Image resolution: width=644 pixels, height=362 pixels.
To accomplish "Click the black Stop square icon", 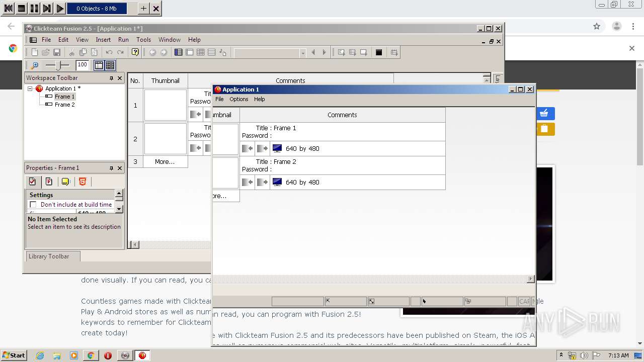I will coord(379,52).
